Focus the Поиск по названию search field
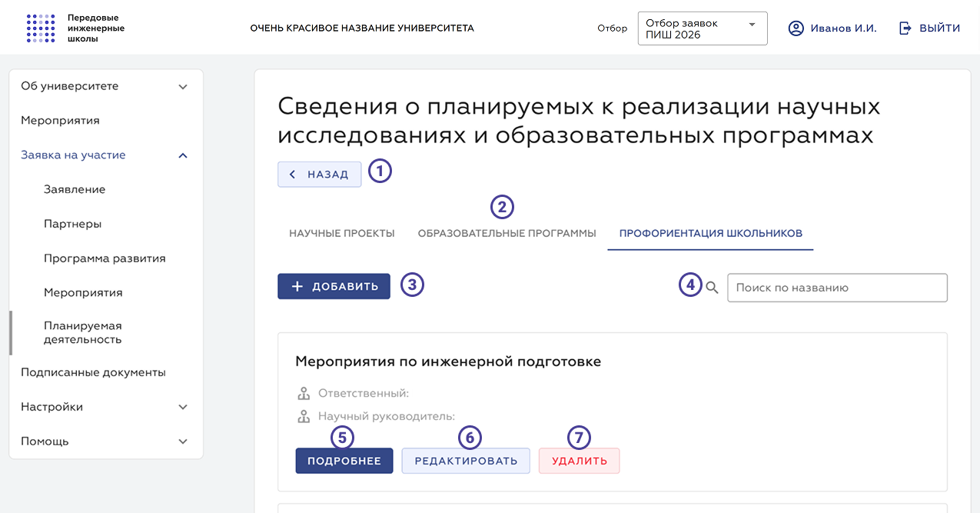This screenshot has width=980, height=513. coord(837,288)
